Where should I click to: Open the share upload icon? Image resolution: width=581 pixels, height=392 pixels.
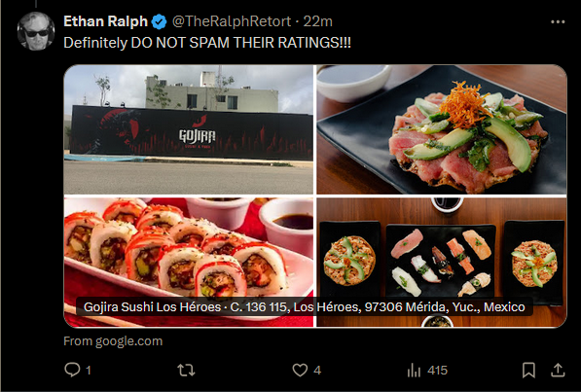click(558, 370)
